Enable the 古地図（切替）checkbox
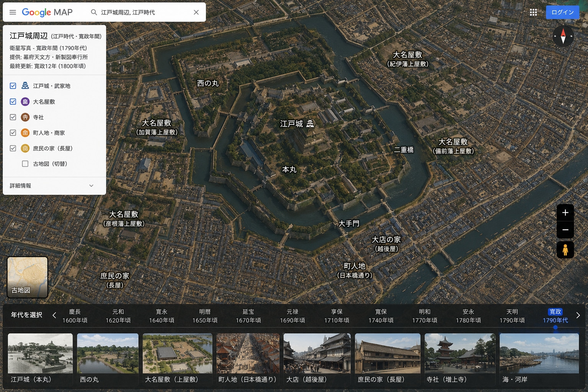Image resolution: width=588 pixels, height=392 pixels. (x=25, y=164)
